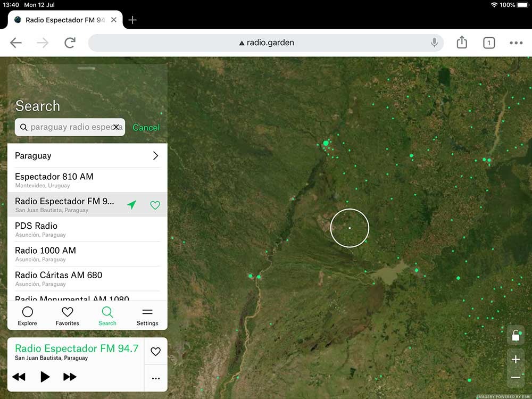Select Radio Espectador FM 9... result row
The image size is (532, 399).
click(87, 205)
